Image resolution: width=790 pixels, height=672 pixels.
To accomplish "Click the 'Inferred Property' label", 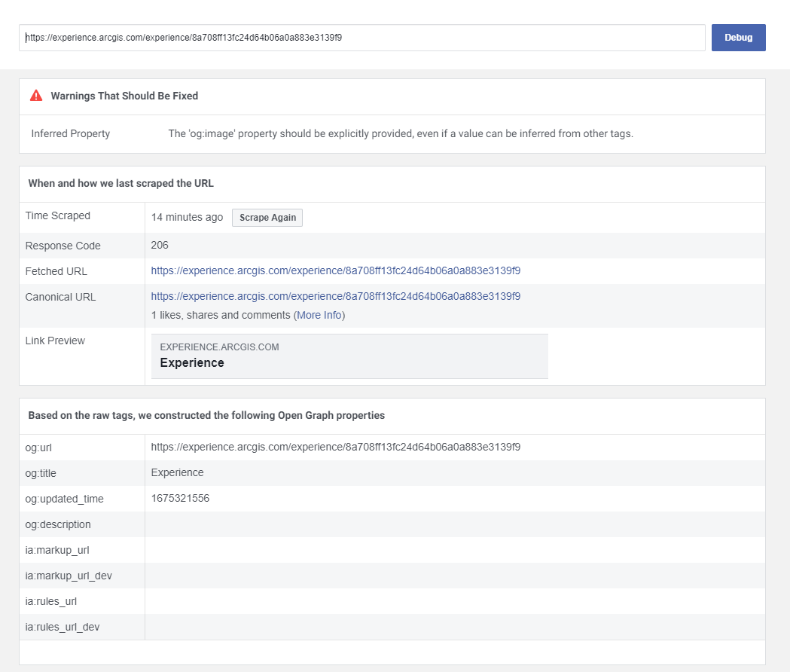I will 71,133.
